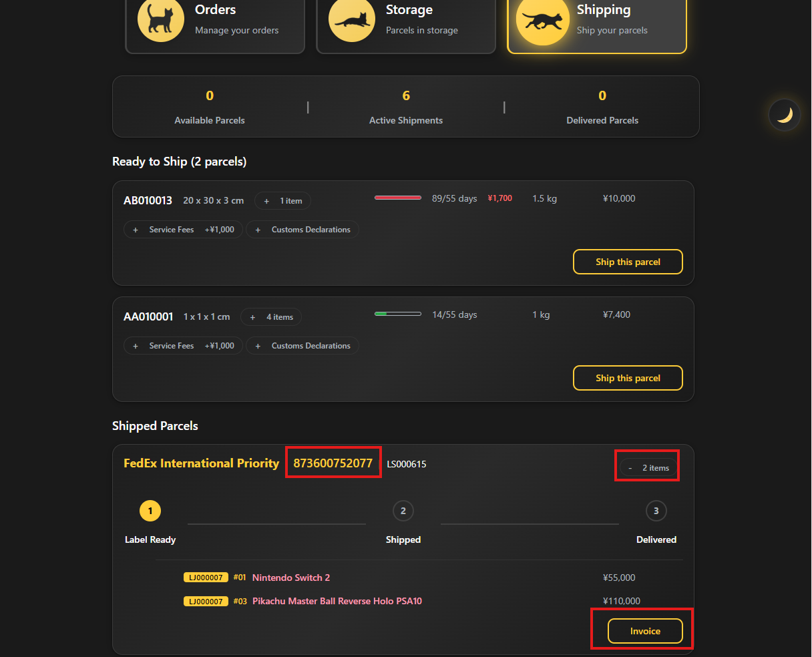Image resolution: width=812 pixels, height=657 pixels.
Task: Click the LJ000007 badge beside Nintendo Switch 2
Action: pyautogui.click(x=206, y=578)
